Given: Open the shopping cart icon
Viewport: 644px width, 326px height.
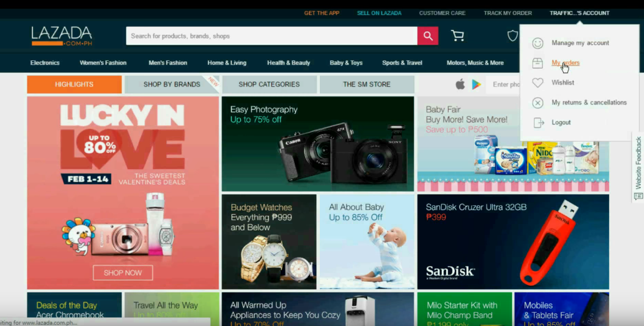Looking at the screenshot, I should pyautogui.click(x=457, y=35).
